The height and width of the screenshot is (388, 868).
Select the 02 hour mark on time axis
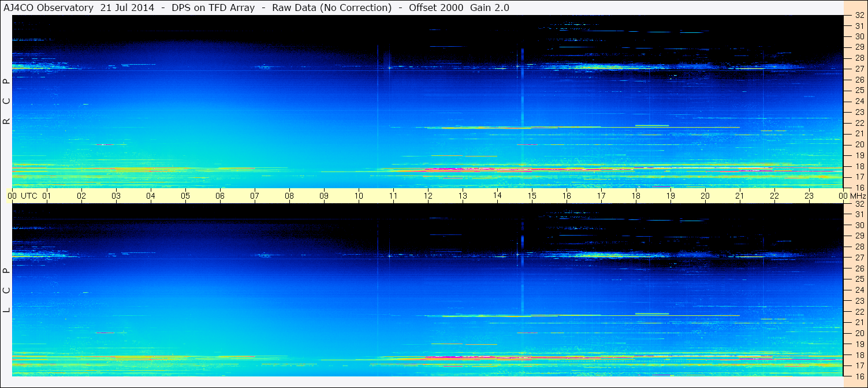[x=81, y=196]
